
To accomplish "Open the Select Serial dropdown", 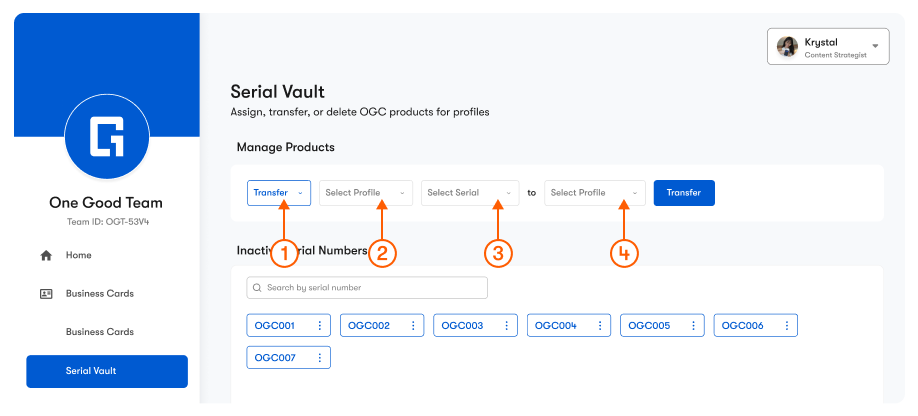I will (469, 193).
